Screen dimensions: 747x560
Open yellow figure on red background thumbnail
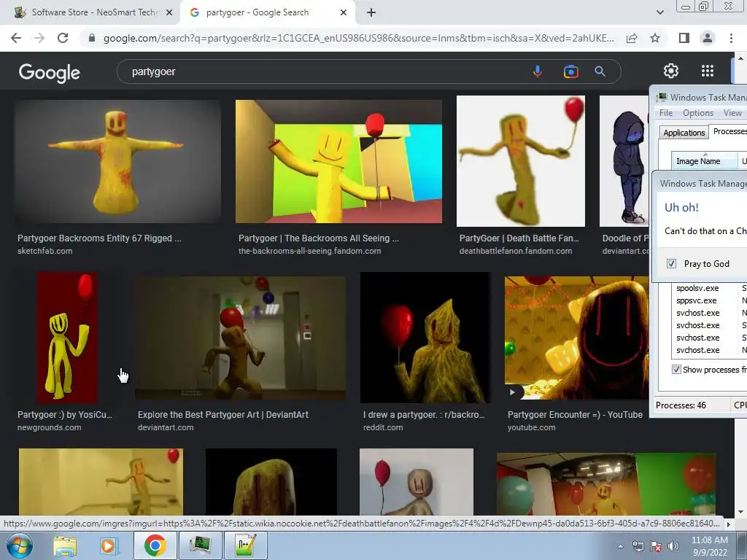pos(68,338)
